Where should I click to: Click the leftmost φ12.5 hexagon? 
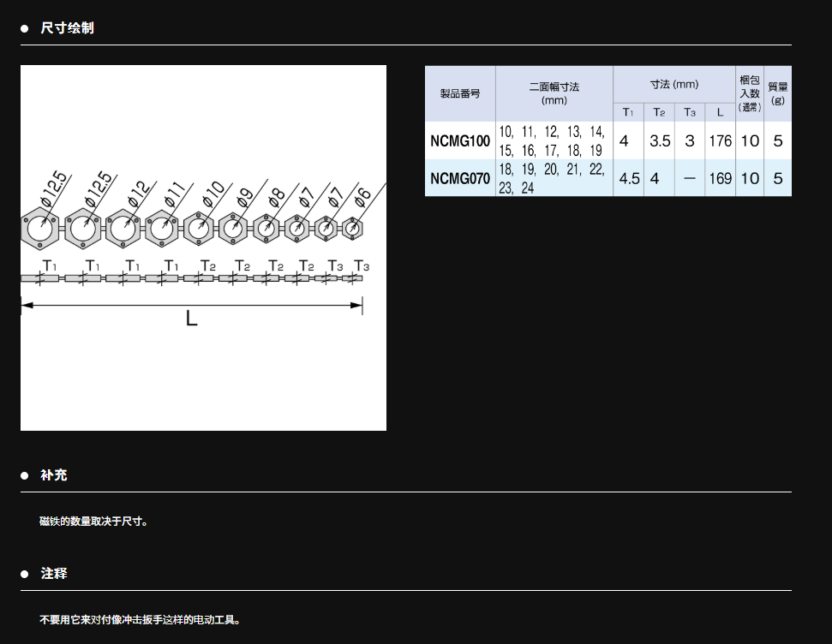39,229
